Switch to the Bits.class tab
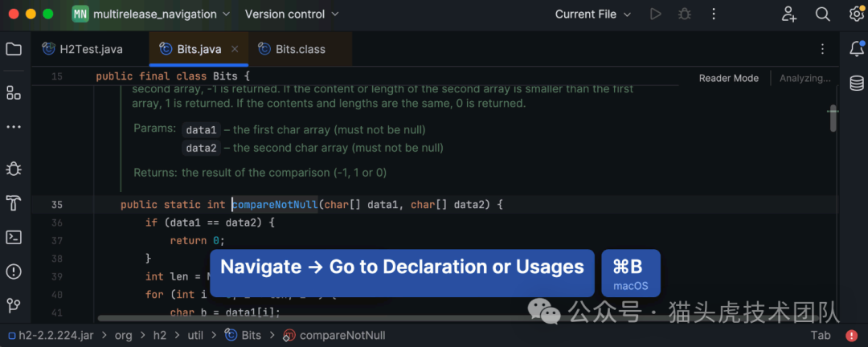The width and height of the screenshot is (868, 347). 292,49
